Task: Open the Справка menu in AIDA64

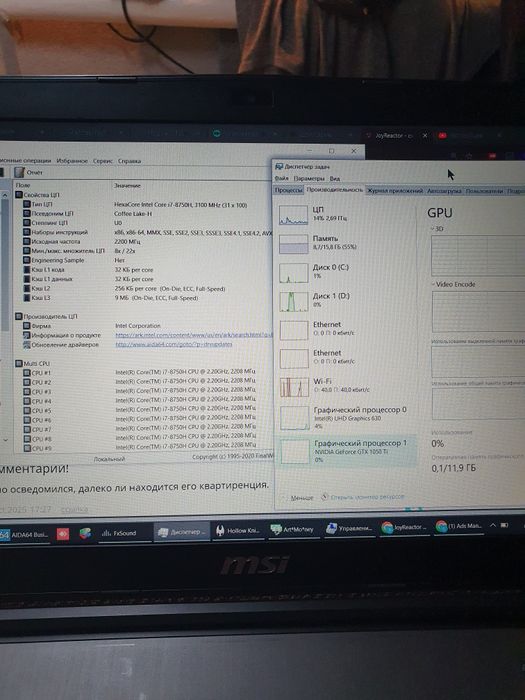Action: pyautogui.click(x=129, y=161)
